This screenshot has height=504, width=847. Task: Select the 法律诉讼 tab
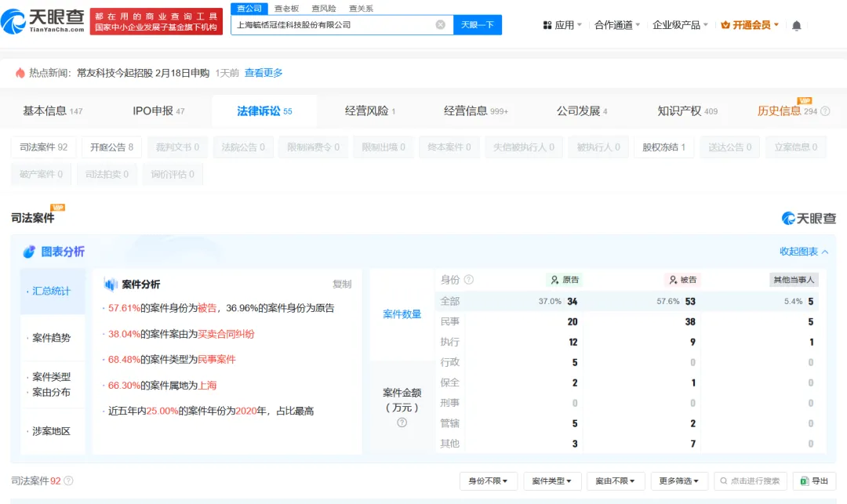click(265, 111)
